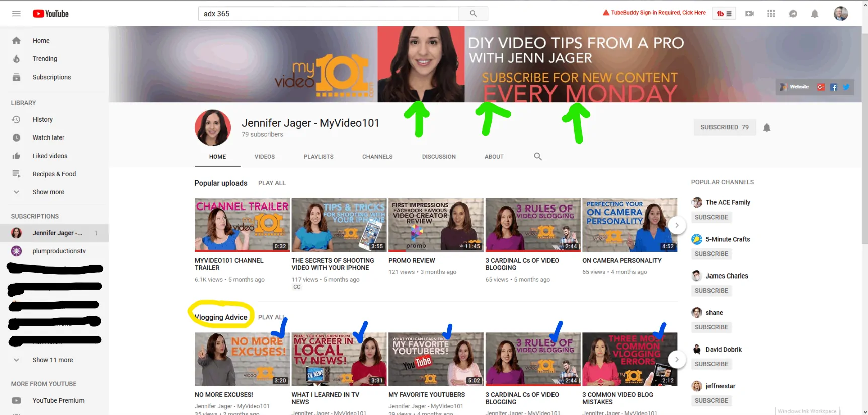The image size is (868, 415).
Task: Click the search magnifier button
Action: click(x=473, y=14)
